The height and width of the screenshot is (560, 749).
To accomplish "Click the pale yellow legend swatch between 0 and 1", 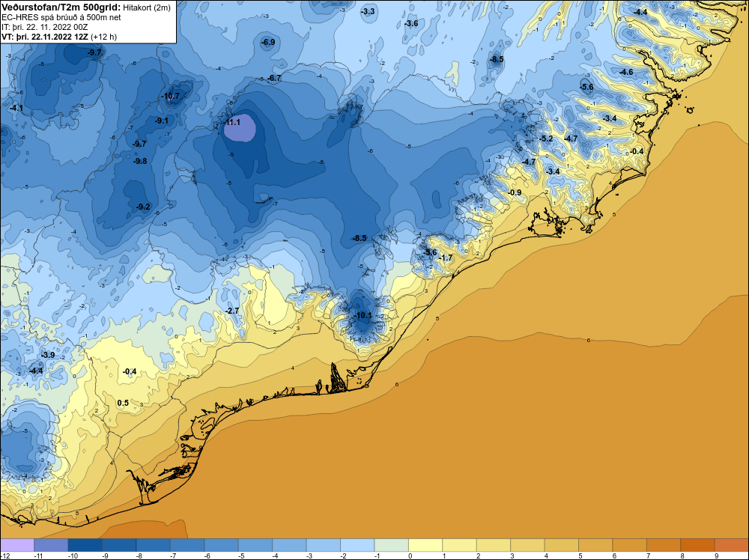I will (425, 545).
